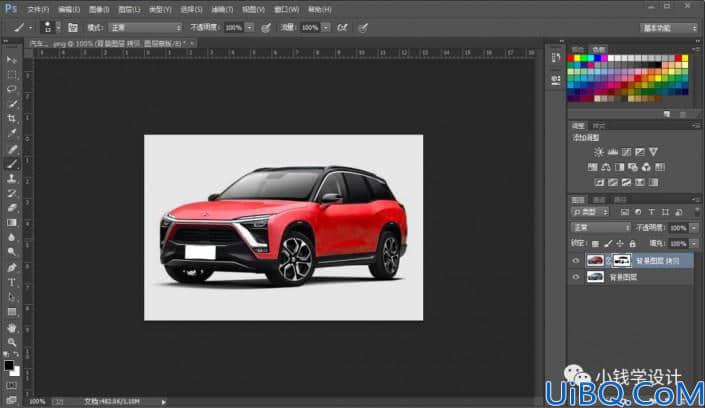
Task: Open the 滤镜(T) menu
Action: point(222,9)
